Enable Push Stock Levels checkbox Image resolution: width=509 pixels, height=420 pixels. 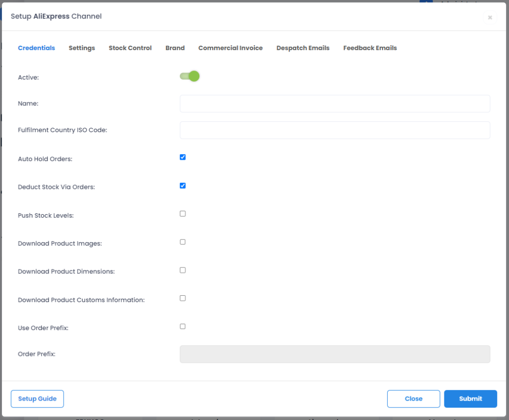tap(183, 214)
